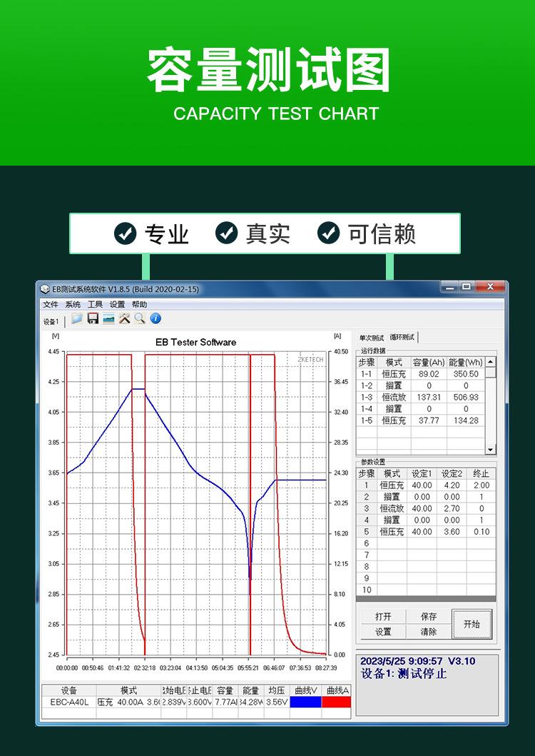Select the 循环测试 tab

[402, 337]
